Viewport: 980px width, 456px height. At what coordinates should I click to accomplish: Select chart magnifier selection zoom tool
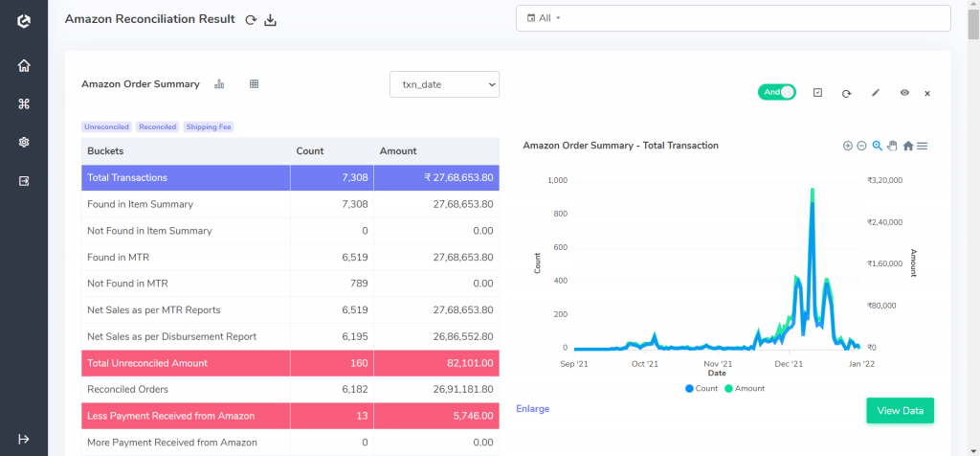coord(878,146)
